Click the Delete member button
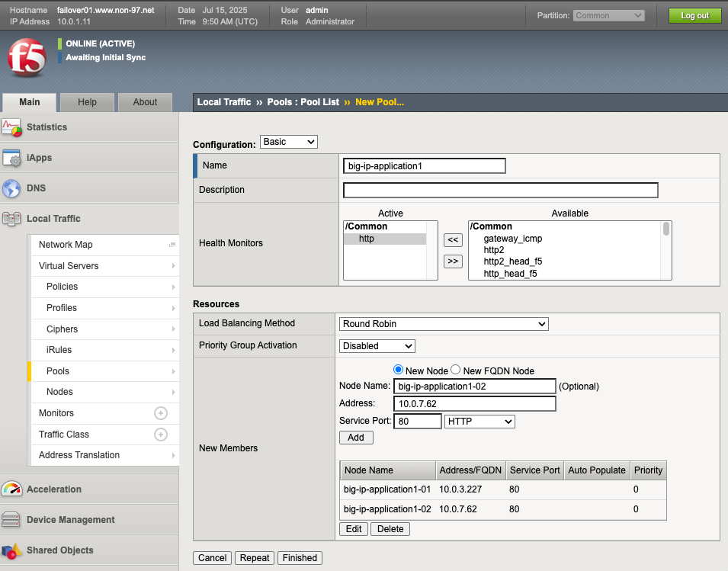728x571 pixels. 390,529
